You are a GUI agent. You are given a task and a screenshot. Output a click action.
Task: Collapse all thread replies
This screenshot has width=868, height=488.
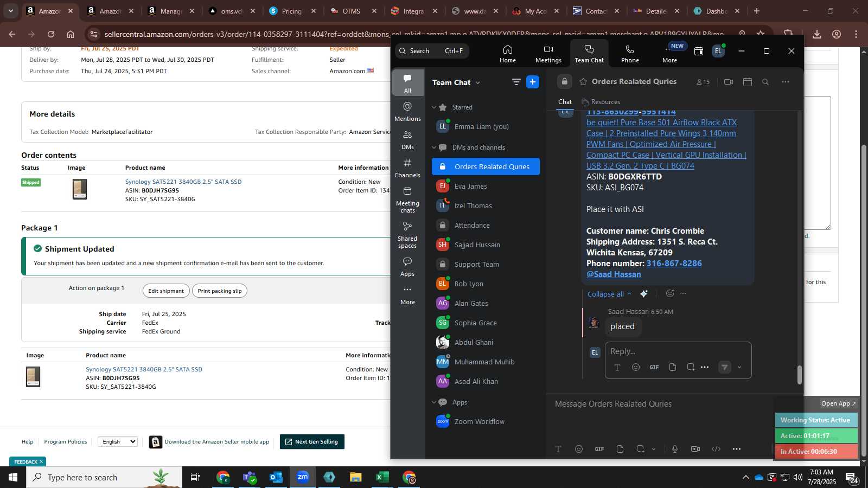click(x=609, y=294)
